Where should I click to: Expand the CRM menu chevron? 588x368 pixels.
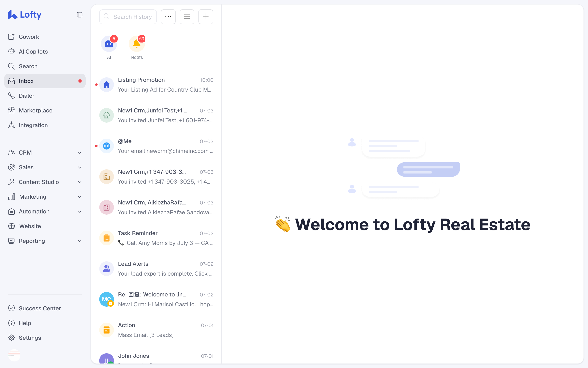pyautogui.click(x=79, y=153)
